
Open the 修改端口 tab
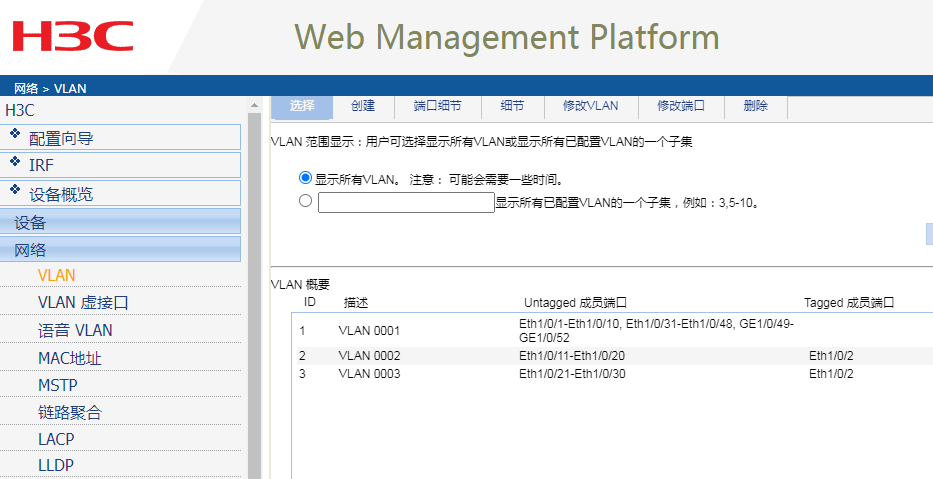coord(681,106)
